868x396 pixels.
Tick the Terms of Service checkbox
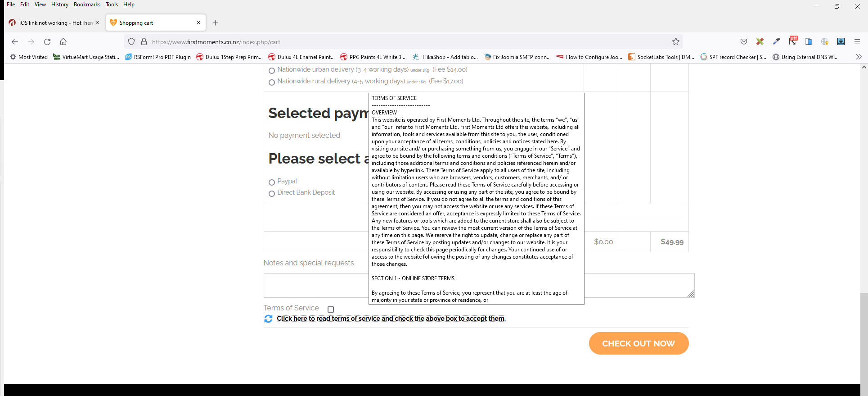click(331, 310)
